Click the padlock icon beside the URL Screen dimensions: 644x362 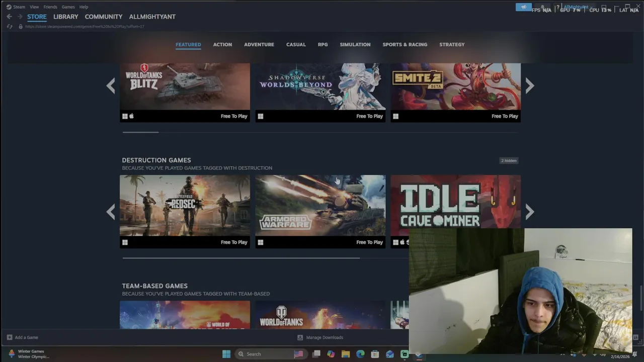(21, 26)
